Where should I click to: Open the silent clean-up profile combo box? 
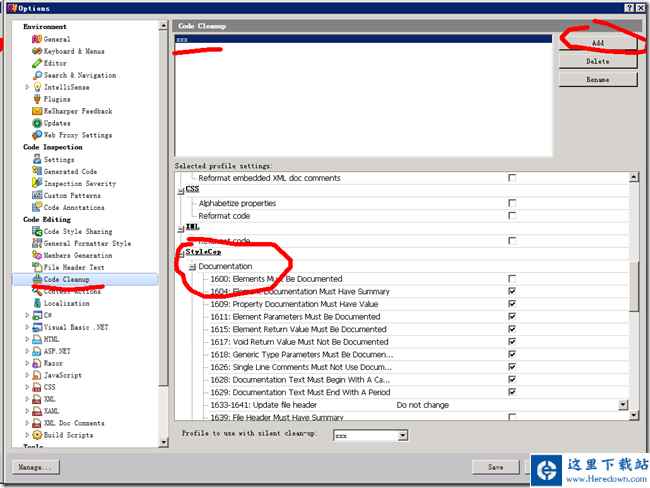coord(371,435)
